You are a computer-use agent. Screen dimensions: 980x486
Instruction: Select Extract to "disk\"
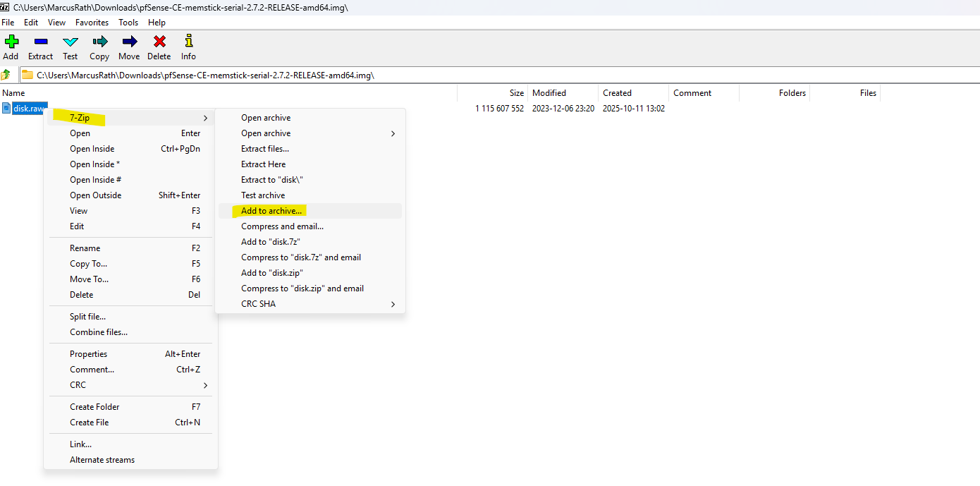click(x=310, y=180)
